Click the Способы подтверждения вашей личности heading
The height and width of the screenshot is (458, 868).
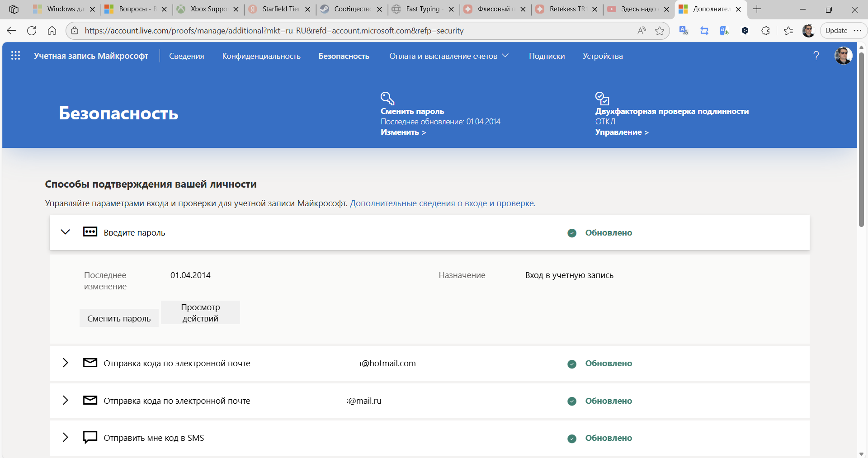tap(151, 184)
